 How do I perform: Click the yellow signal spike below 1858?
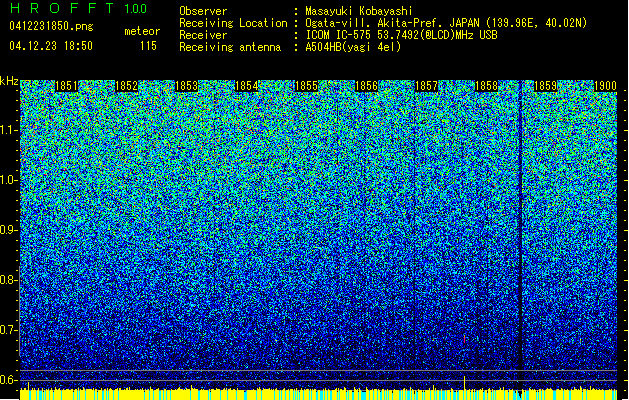click(x=465, y=383)
